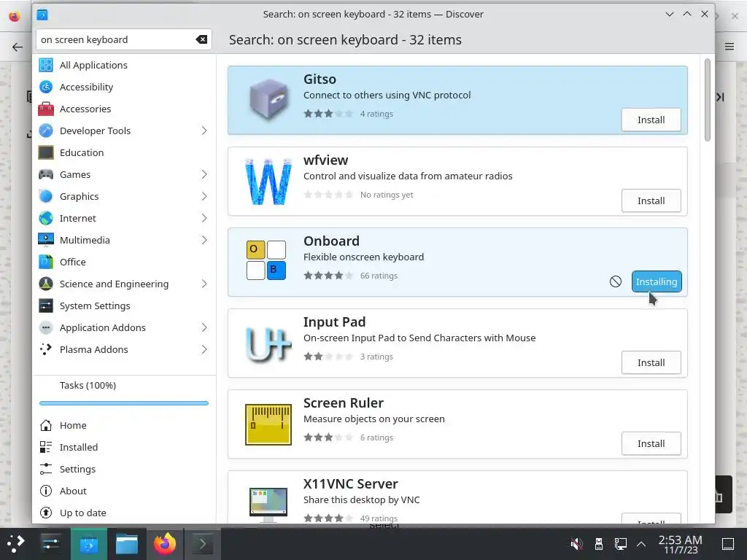The width and height of the screenshot is (747, 560).
Task: Select the Education category
Action: [x=124, y=153]
